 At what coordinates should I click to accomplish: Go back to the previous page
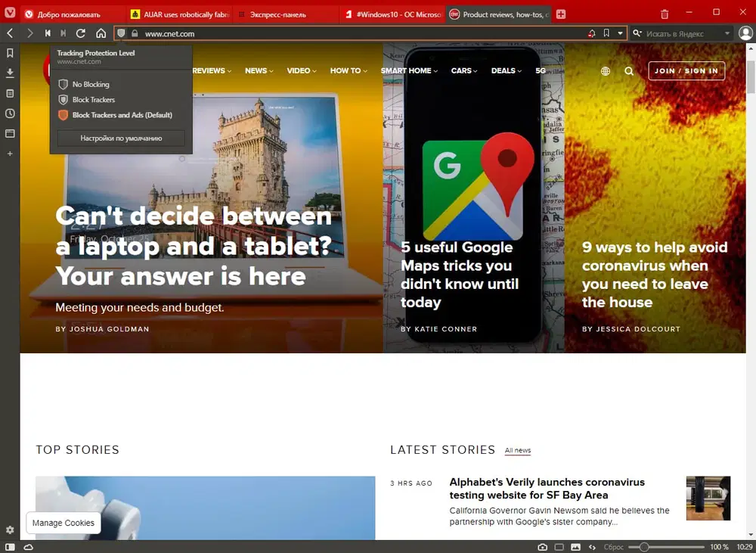10,33
